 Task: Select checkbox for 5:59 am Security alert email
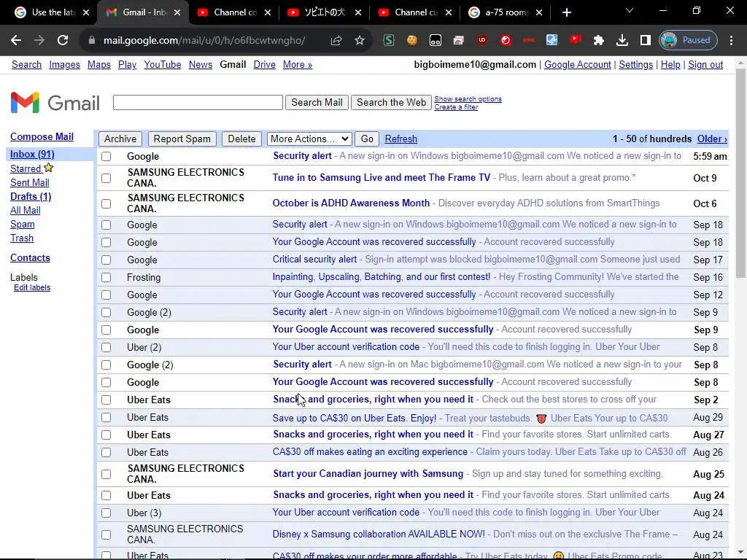[x=107, y=156]
